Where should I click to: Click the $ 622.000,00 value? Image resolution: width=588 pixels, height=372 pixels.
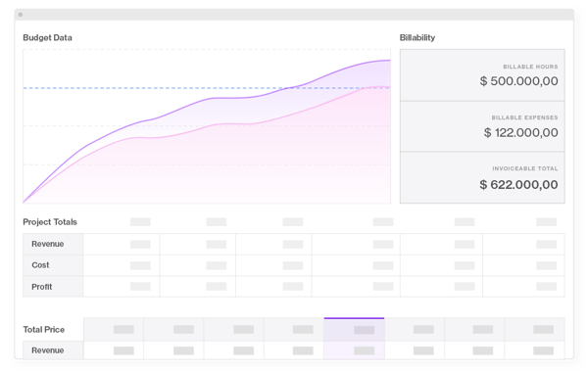pos(518,184)
